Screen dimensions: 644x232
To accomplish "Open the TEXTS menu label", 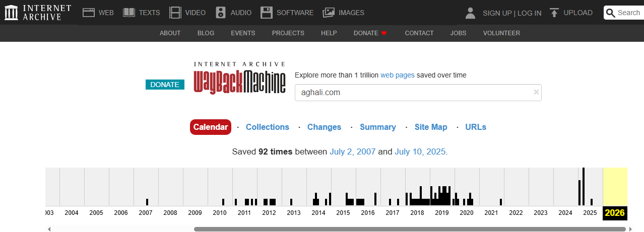I will [149, 13].
